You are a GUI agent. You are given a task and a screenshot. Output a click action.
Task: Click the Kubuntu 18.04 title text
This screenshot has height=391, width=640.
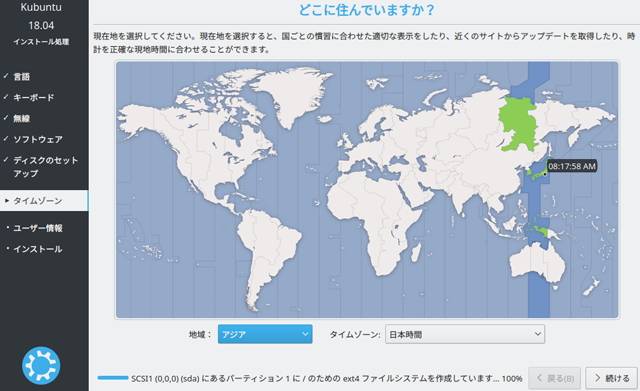(x=41, y=16)
